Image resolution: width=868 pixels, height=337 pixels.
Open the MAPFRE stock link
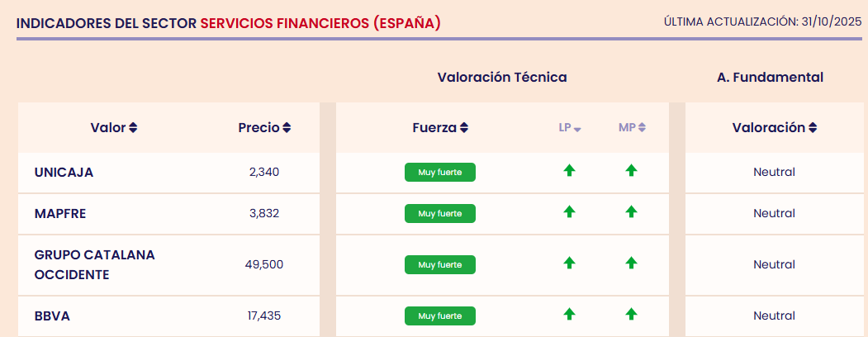(60, 213)
